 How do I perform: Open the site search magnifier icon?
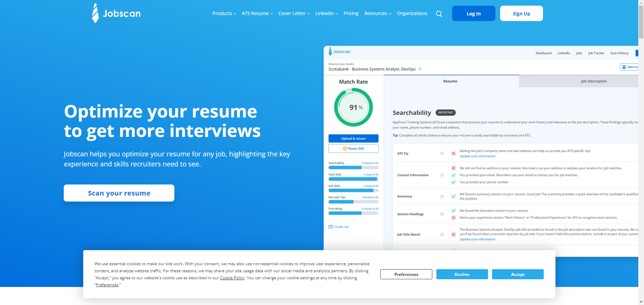pyautogui.click(x=439, y=14)
